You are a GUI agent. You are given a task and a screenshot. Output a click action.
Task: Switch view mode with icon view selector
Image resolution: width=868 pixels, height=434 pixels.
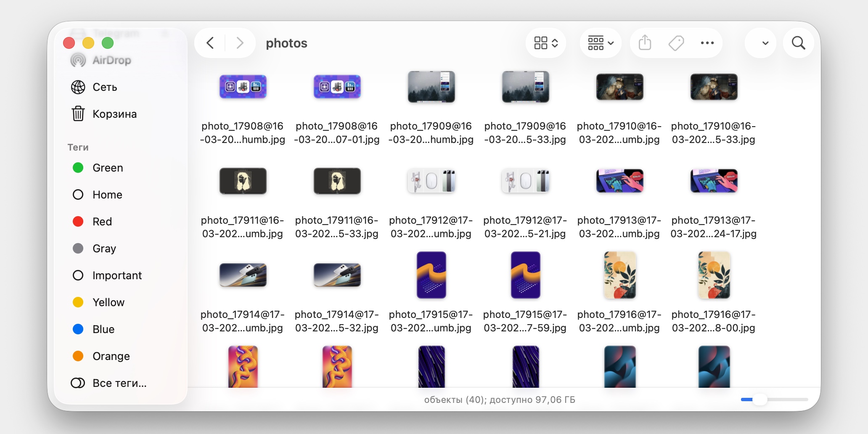pyautogui.click(x=545, y=43)
